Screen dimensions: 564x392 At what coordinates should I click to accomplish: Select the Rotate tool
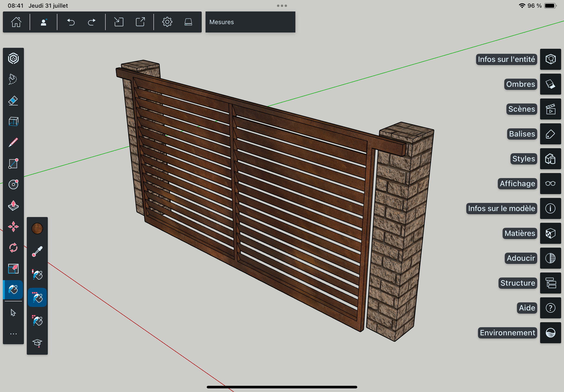[x=13, y=248]
